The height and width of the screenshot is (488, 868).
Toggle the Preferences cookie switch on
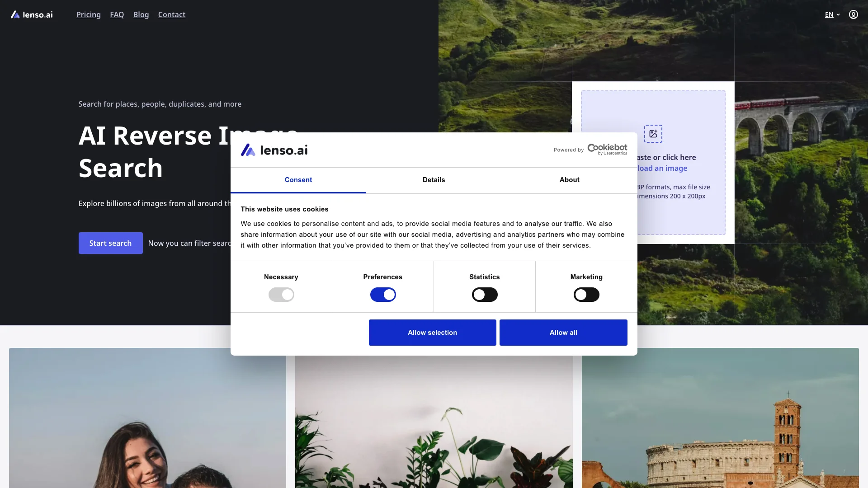(383, 294)
